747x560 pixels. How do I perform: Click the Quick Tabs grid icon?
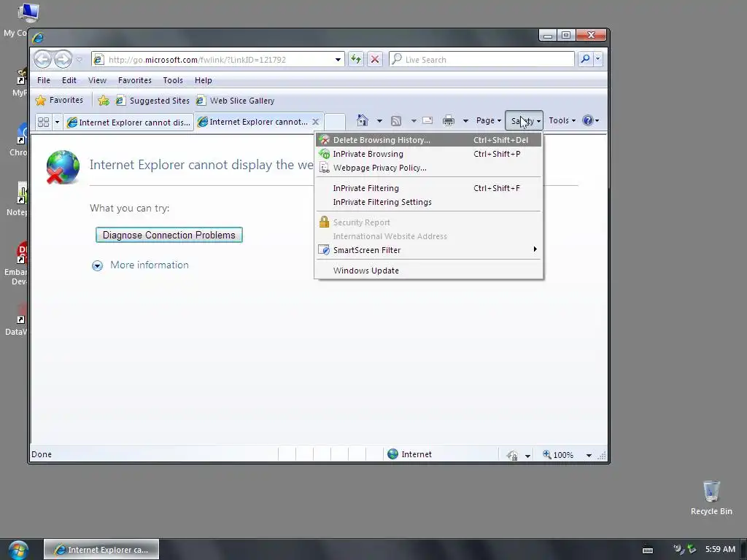coord(43,122)
